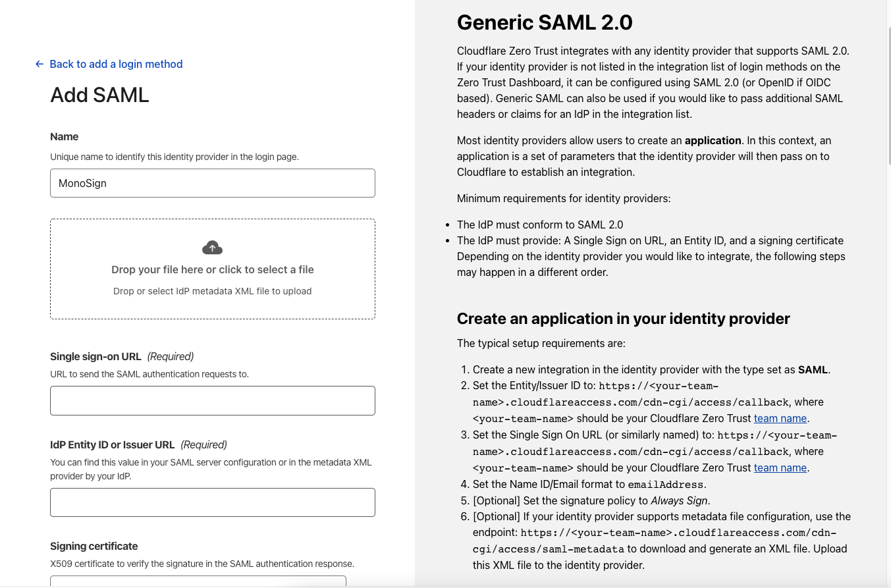Focus the Single sign-on URL input
This screenshot has height=588, width=891.
click(x=212, y=400)
